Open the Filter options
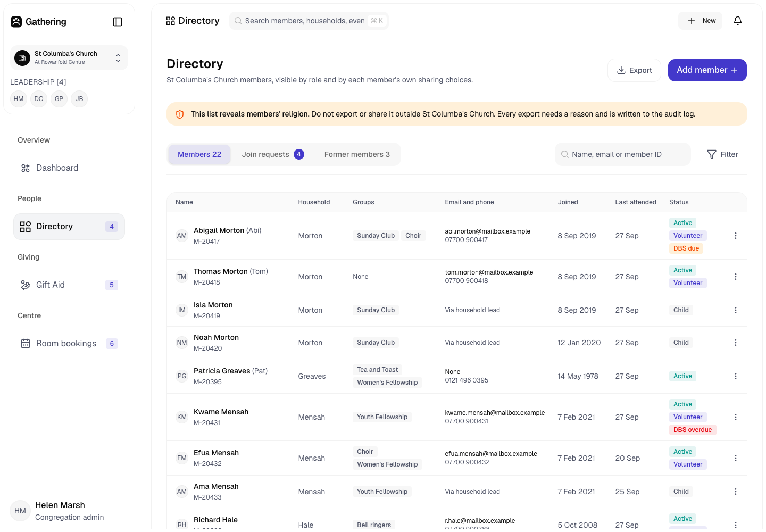This screenshot has width=766, height=532. tap(722, 154)
